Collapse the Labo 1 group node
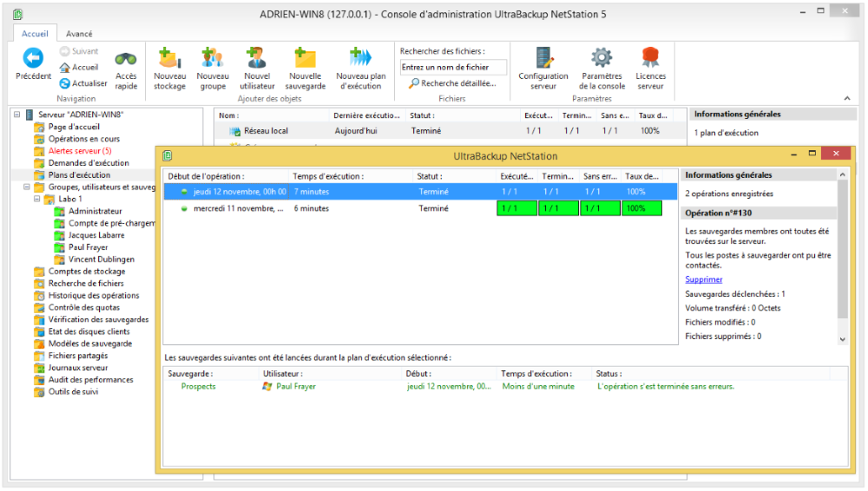Viewport: 868px width, 491px height. (x=38, y=199)
